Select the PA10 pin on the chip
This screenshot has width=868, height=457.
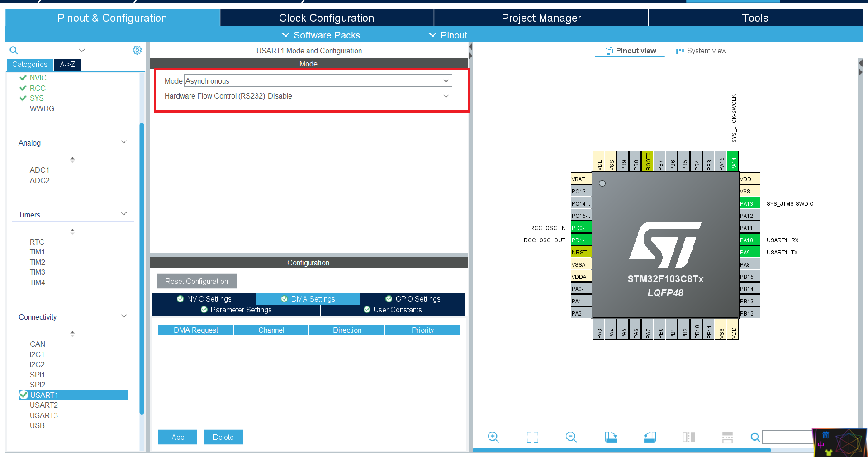pyautogui.click(x=749, y=240)
